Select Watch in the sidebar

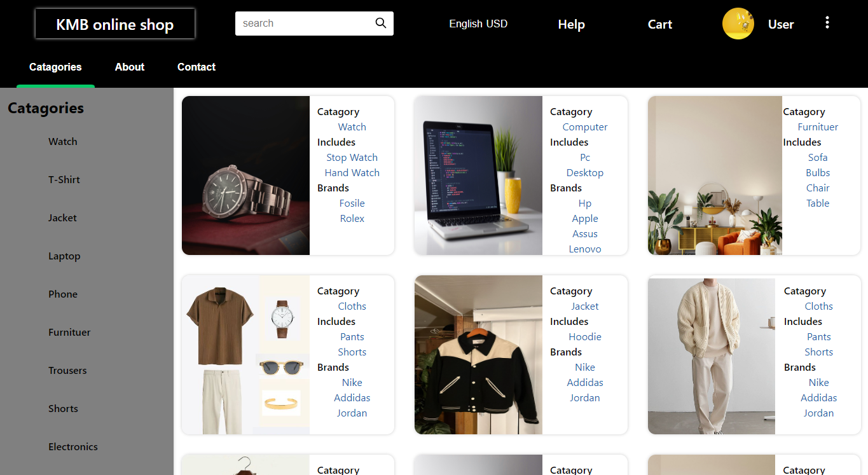(x=62, y=141)
